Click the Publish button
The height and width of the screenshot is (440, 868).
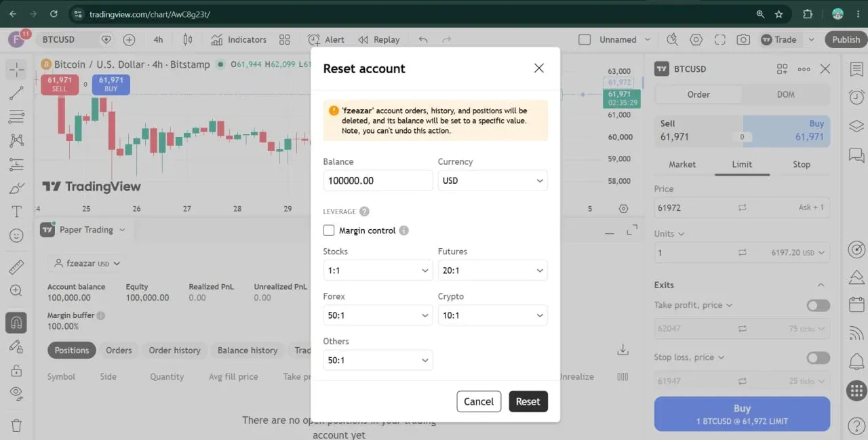click(x=846, y=39)
